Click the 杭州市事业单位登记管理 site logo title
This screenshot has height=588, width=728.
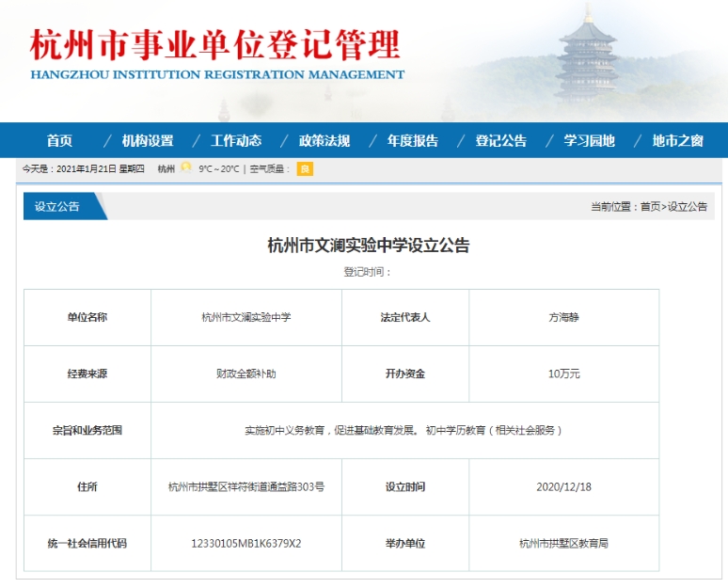coord(215,43)
